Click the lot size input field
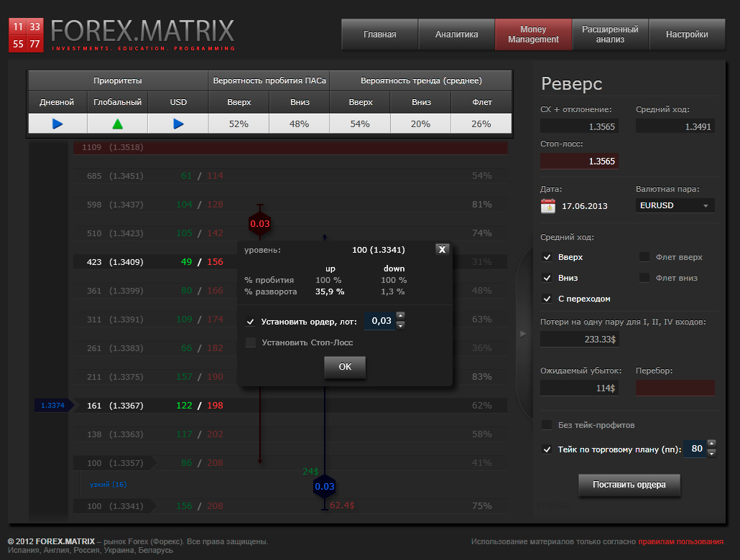The height and width of the screenshot is (560, 740). [380, 321]
